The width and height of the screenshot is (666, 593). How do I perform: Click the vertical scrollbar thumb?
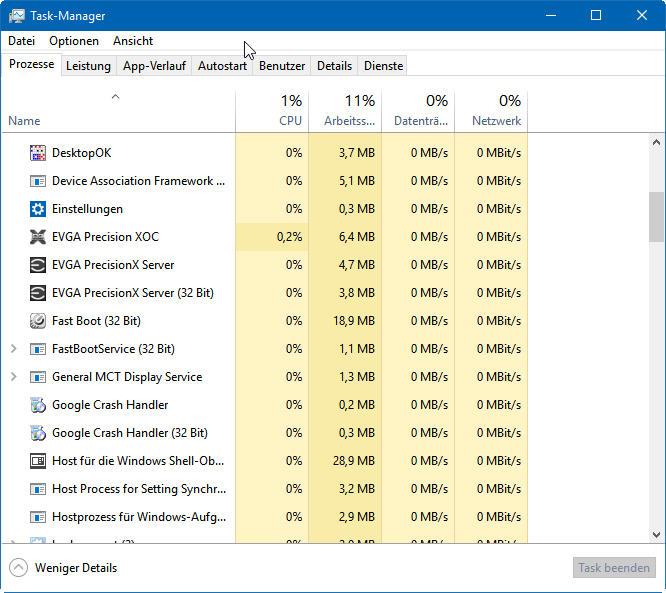tap(656, 217)
